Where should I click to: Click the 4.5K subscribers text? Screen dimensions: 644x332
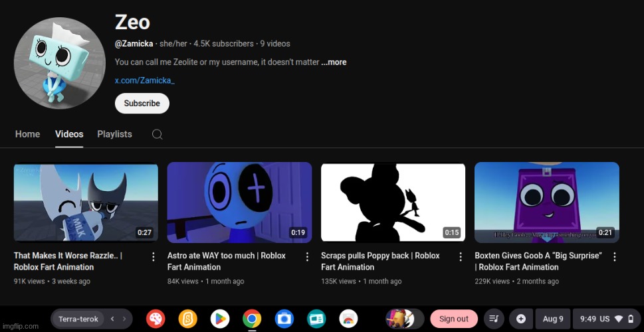pos(223,44)
